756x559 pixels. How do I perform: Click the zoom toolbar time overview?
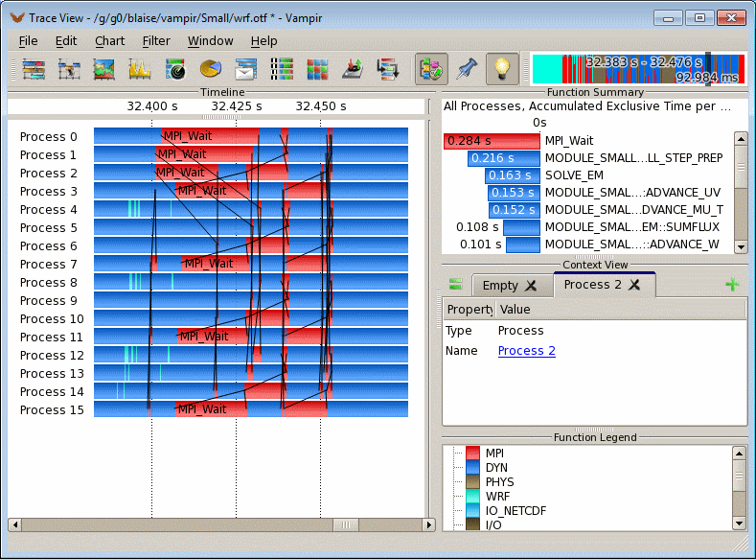pos(638,69)
